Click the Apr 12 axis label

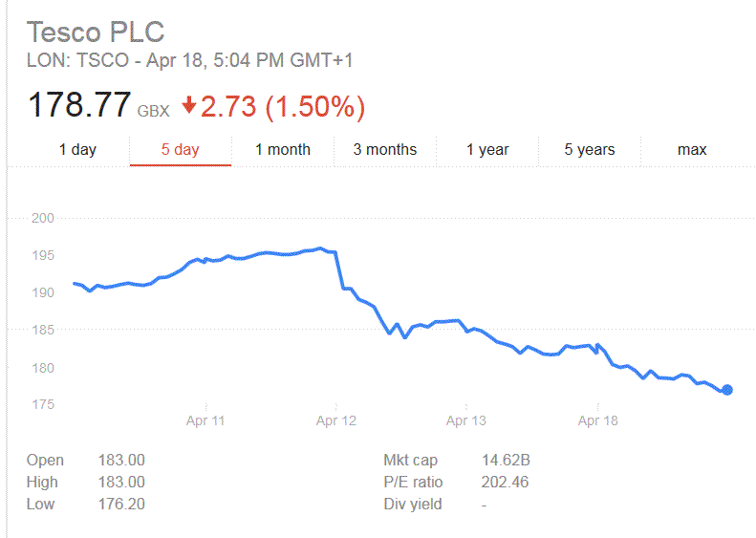point(335,420)
